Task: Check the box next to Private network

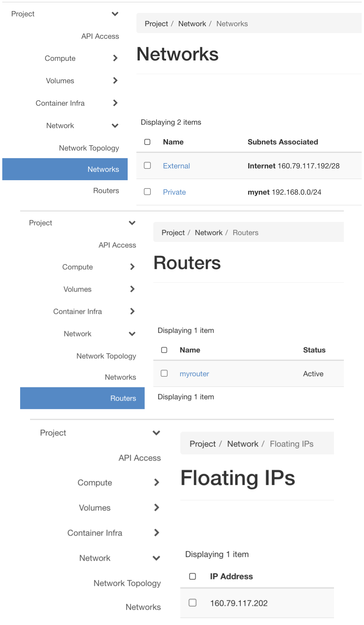Action: [147, 192]
